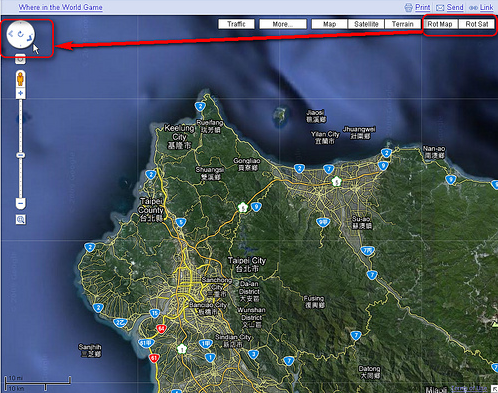
Task: Select the Rot Map map type
Action: [x=440, y=24]
